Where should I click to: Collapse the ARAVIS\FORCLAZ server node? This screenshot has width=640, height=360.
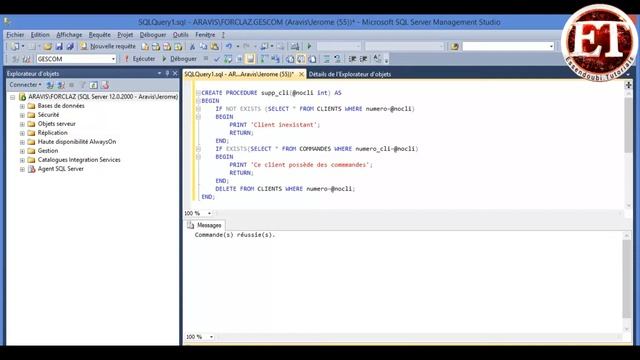point(13,97)
